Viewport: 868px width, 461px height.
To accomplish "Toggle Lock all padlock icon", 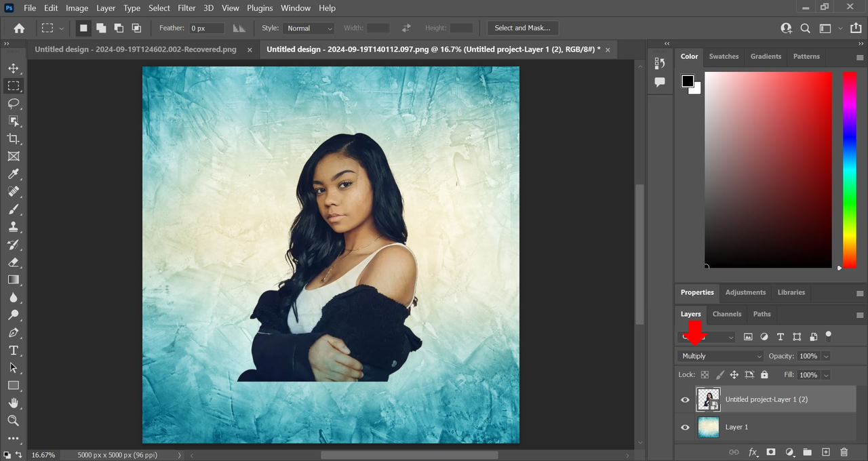I will 764,374.
